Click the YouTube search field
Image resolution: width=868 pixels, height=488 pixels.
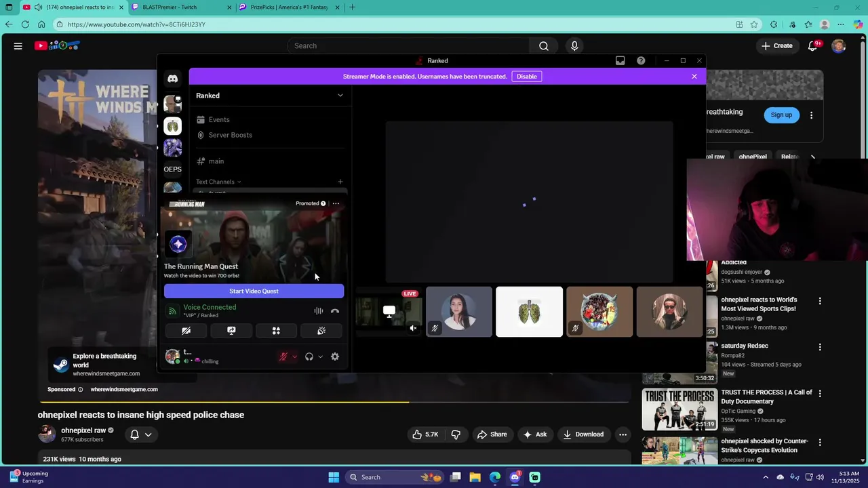point(409,46)
